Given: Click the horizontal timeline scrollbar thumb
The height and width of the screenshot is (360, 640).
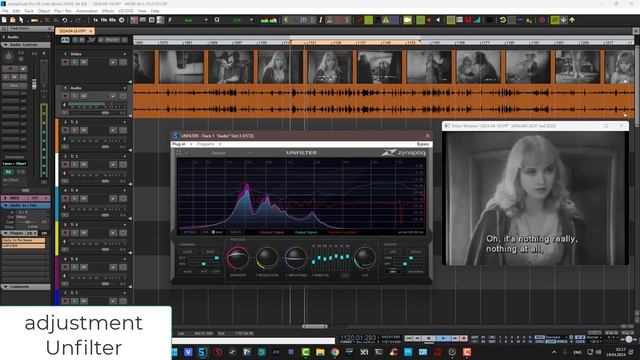Looking at the screenshot, I should pyautogui.click(x=314, y=326).
